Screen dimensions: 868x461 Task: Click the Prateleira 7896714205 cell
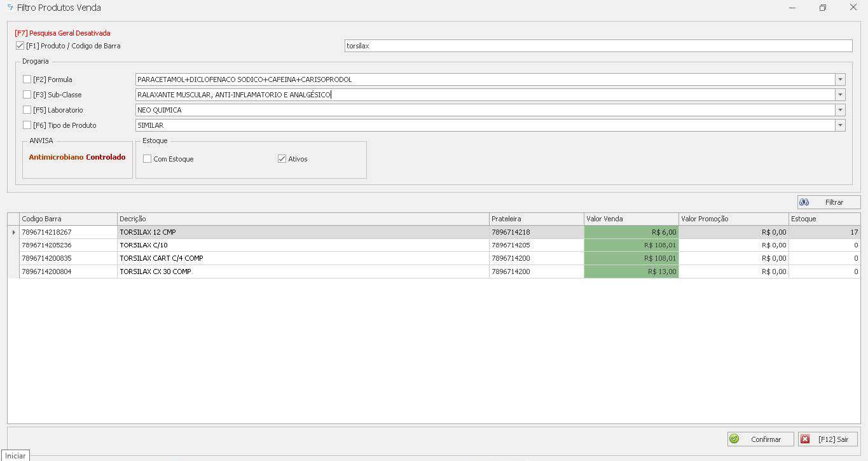coord(536,245)
